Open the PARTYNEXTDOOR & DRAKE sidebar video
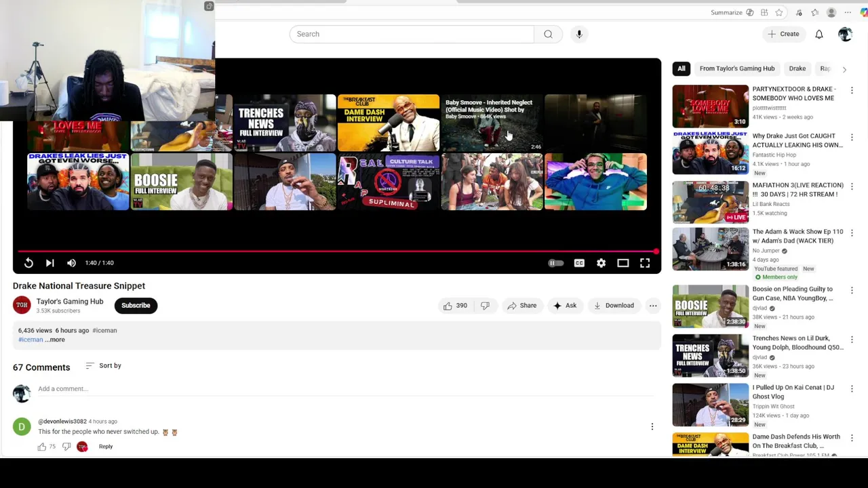The height and width of the screenshot is (488, 868). 710,106
